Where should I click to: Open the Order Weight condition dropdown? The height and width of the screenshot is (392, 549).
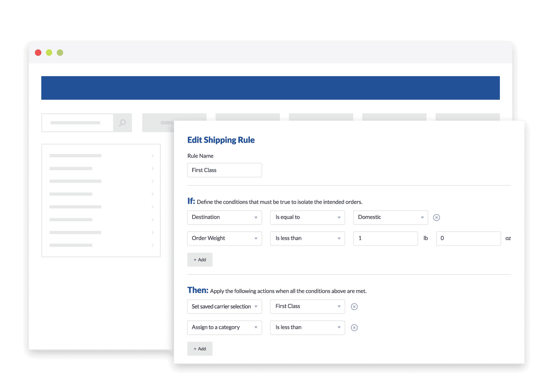[224, 238]
